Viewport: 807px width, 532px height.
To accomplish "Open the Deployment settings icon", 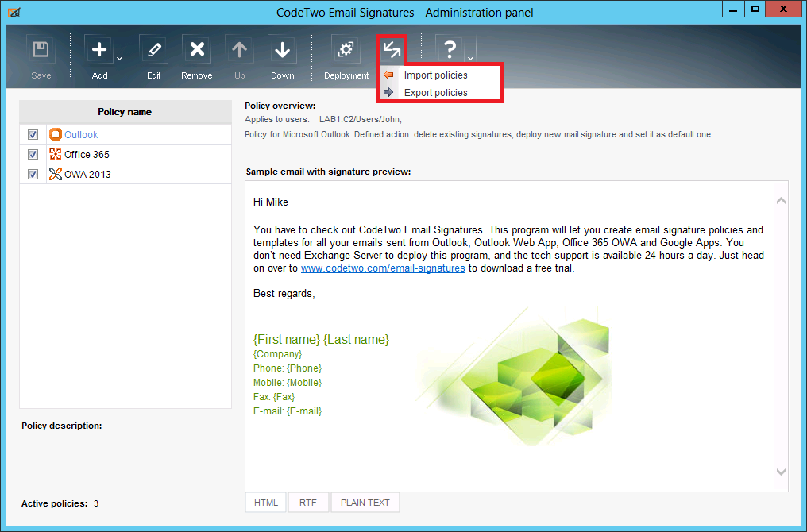I will 346,50.
